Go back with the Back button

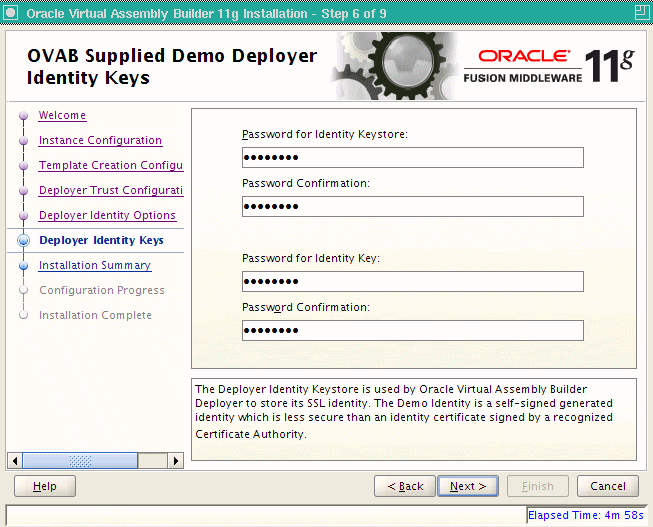[x=405, y=486]
